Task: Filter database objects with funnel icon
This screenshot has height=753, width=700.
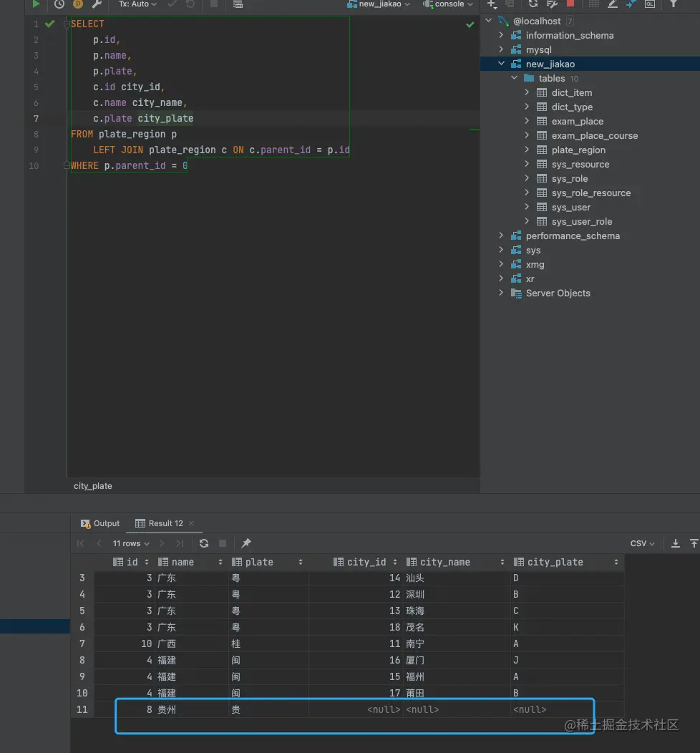Action: tap(674, 4)
